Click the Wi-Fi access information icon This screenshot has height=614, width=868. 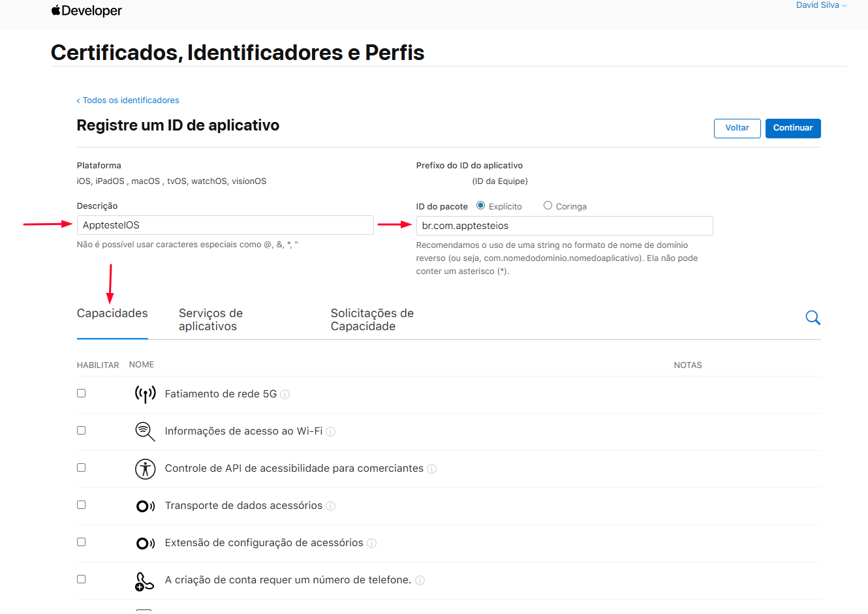(145, 431)
